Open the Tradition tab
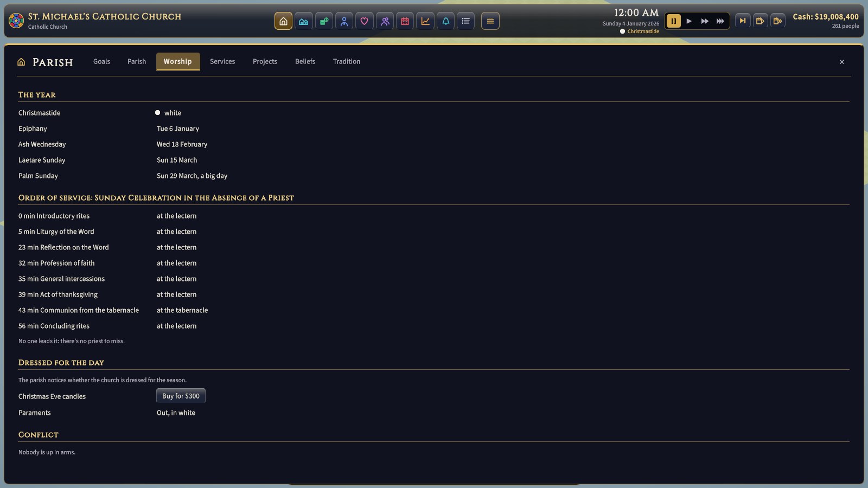The width and height of the screenshot is (868, 488). point(347,61)
